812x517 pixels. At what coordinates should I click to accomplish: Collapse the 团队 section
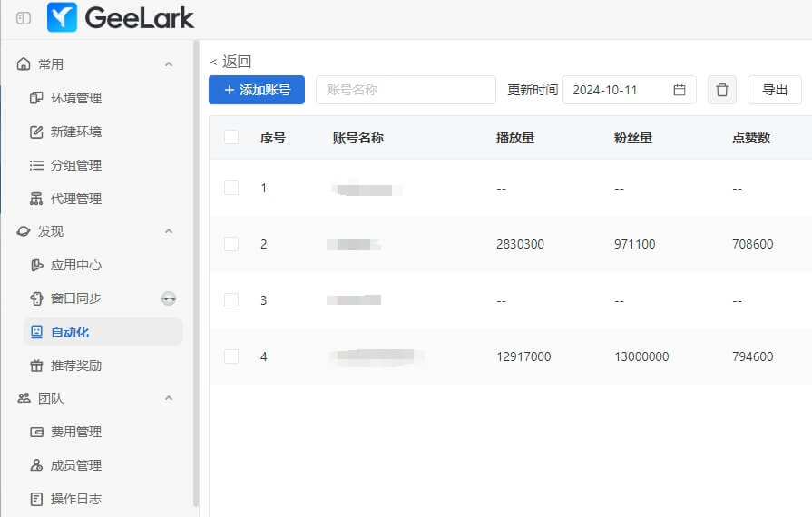pyautogui.click(x=168, y=398)
